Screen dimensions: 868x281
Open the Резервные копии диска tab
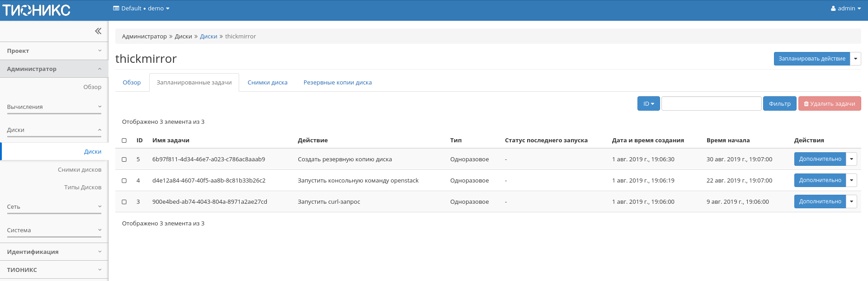point(337,83)
